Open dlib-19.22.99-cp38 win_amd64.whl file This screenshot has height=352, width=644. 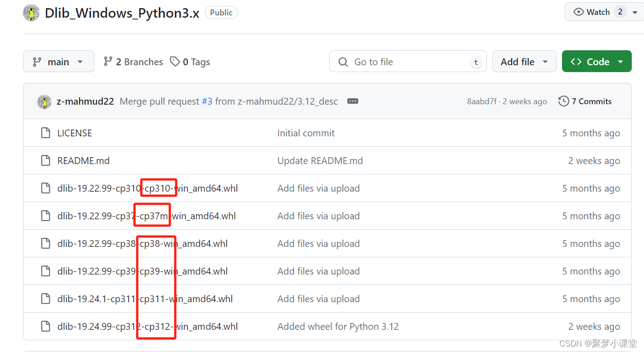pos(143,243)
